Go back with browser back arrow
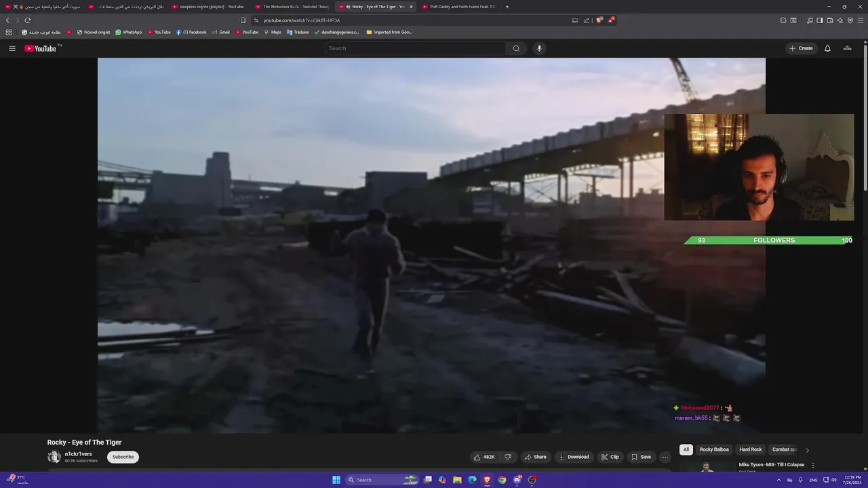 [x=7, y=20]
